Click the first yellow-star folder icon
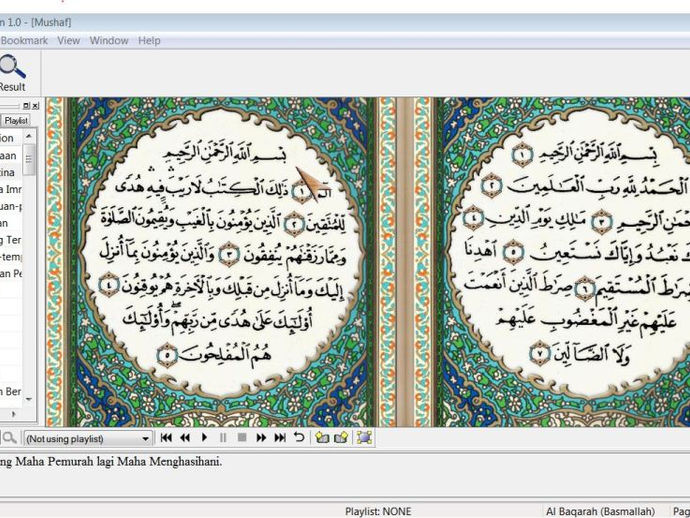This screenshot has height=518, width=690. (x=322, y=437)
